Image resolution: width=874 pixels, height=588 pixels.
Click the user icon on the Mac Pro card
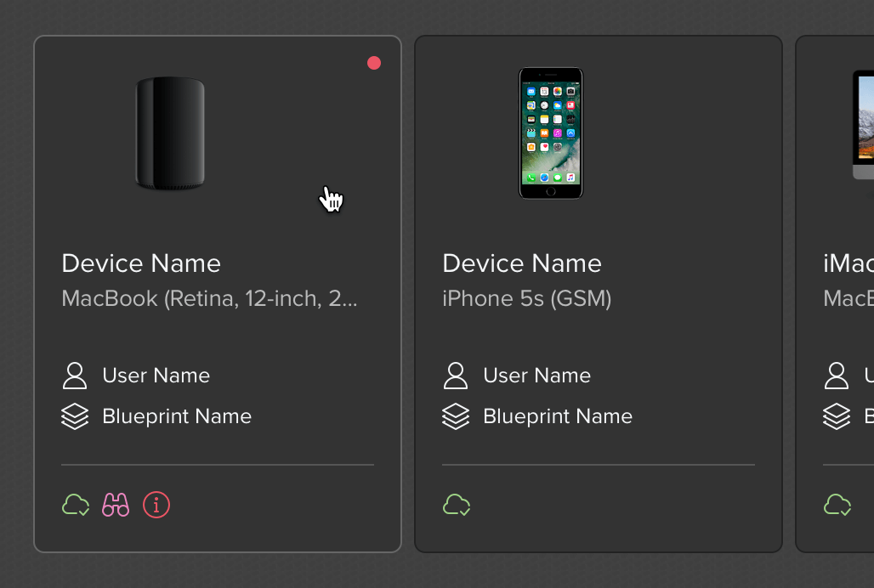click(75, 376)
